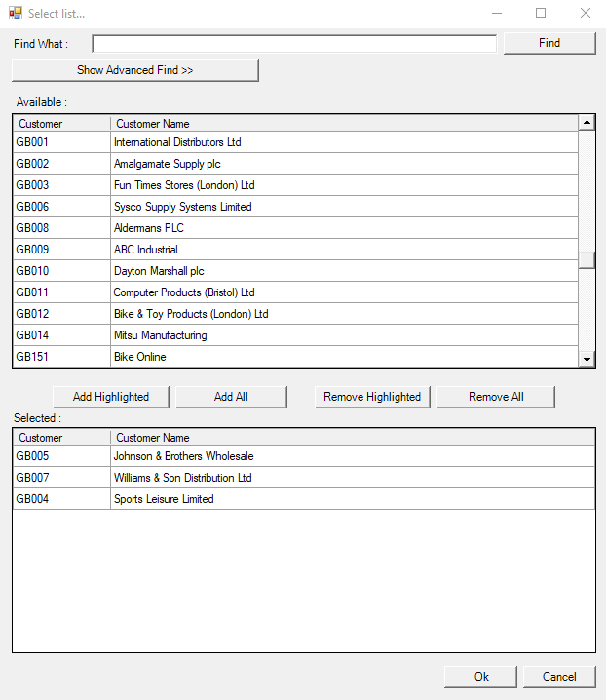Click the Find What text field
Image resolution: width=606 pixels, height=700 pixels.
point(294,44)
